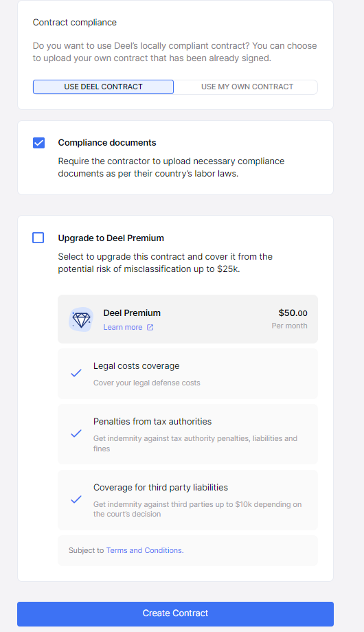Click the Deel Premium title in pricing card

132,313
